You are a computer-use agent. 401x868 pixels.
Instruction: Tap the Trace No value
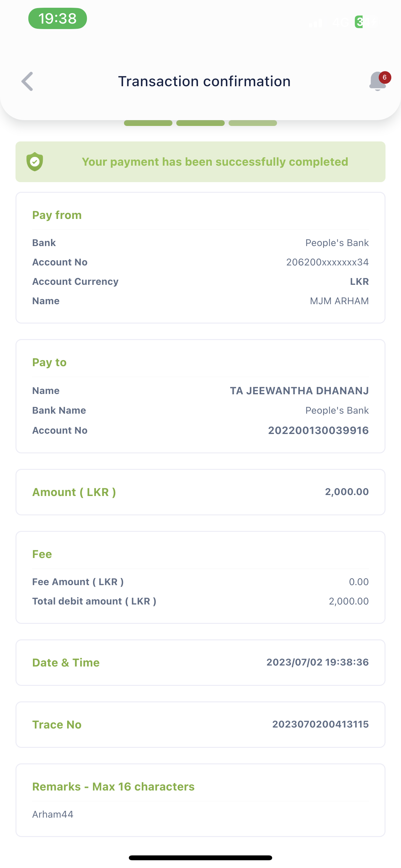(320, 724)
